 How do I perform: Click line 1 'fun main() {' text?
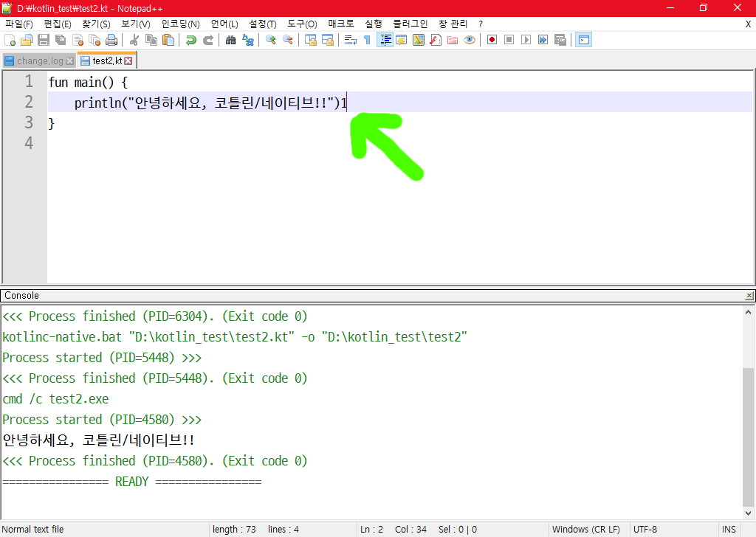tap(89, 83)
